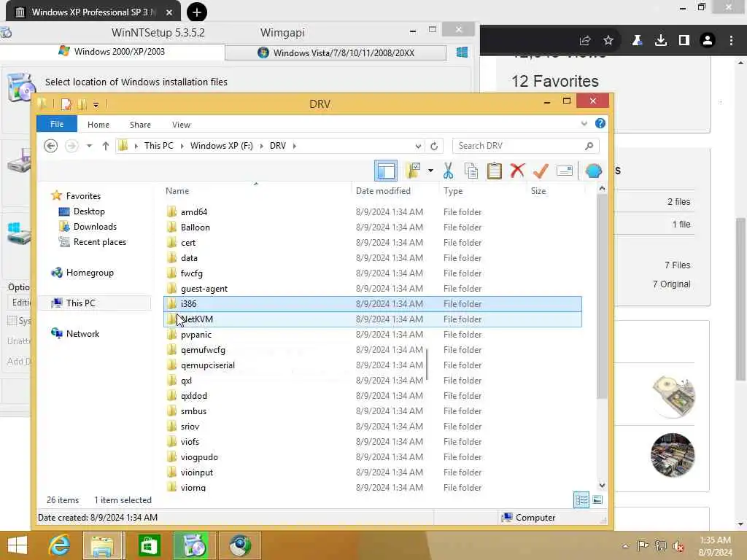Screen dimensions: 747x560
Task: Open the Home ribbon tab
Action: 98,124
